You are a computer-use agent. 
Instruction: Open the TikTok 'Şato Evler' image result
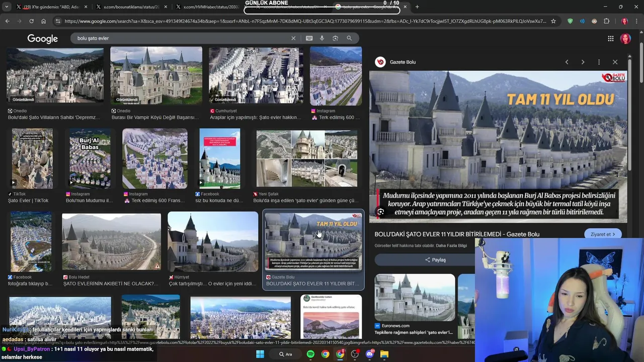(32, 158)
